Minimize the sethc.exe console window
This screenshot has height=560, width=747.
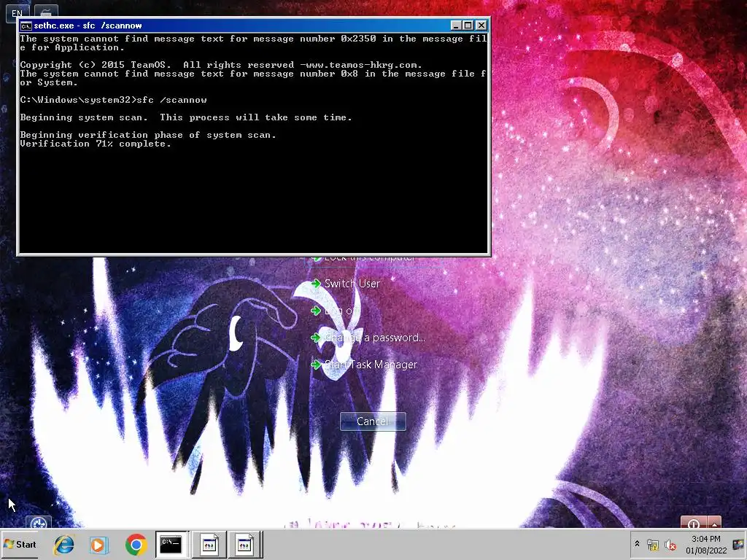[x=456, y=26]
